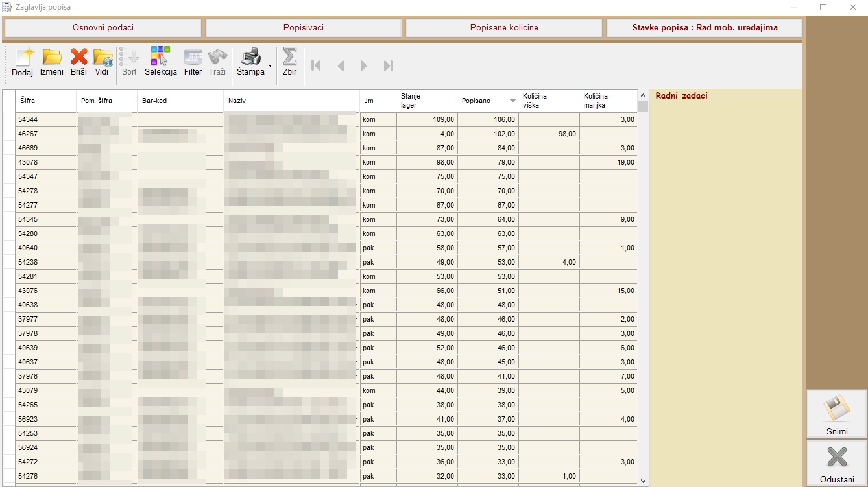Screen dimensions: 868x487
Task: Click the Odustani cancel button
Action: click(x=836, y=464)
